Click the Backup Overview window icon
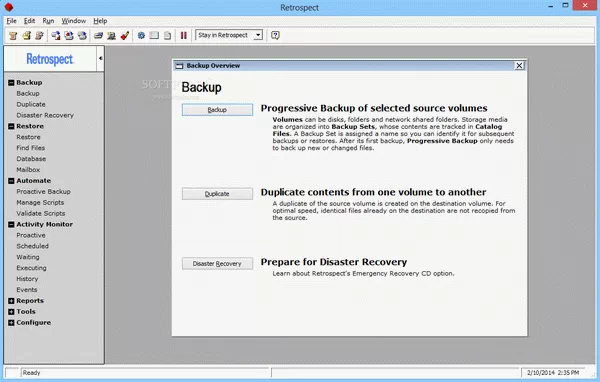The width and height of the screenshot is (600, 382). pos(179,66)
